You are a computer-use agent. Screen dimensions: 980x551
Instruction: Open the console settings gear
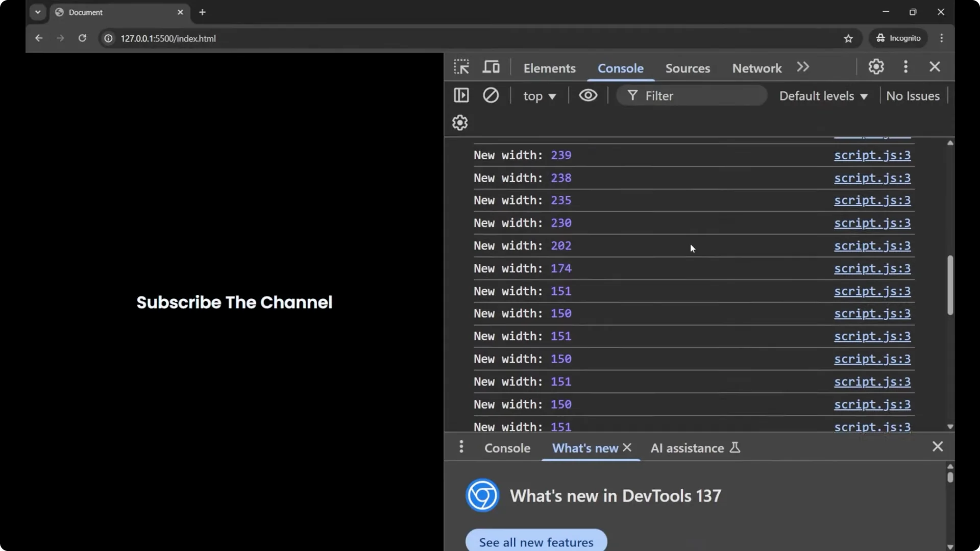pos(460,123)
